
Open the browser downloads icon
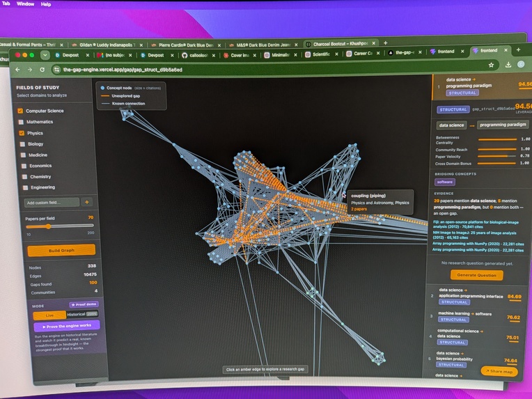[508, 65]
